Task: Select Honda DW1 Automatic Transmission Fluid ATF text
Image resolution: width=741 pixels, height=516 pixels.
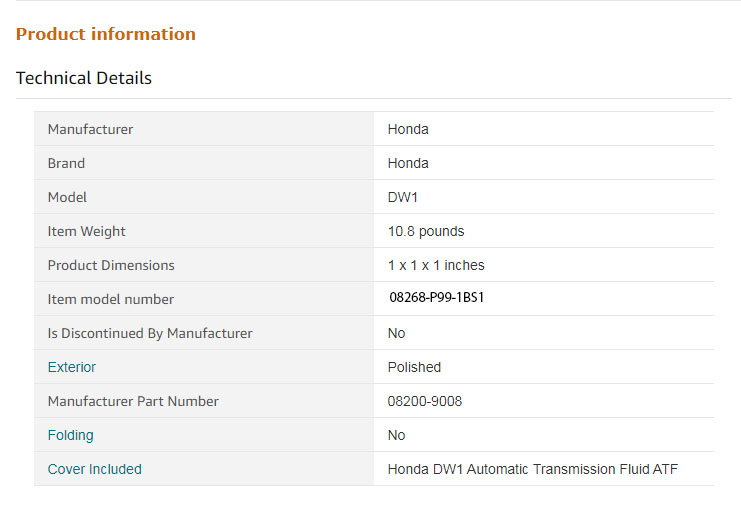Action: tap(533, 469)
